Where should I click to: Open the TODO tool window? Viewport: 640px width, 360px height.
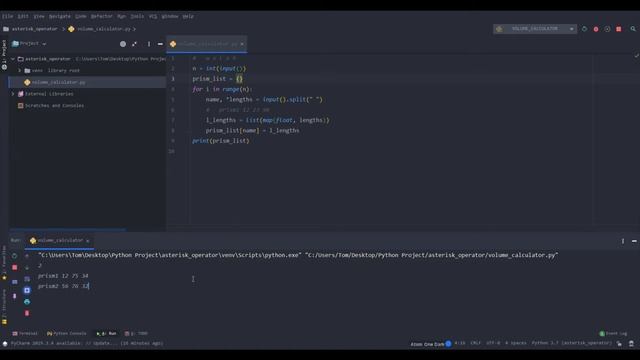click(x=136, y=333)
